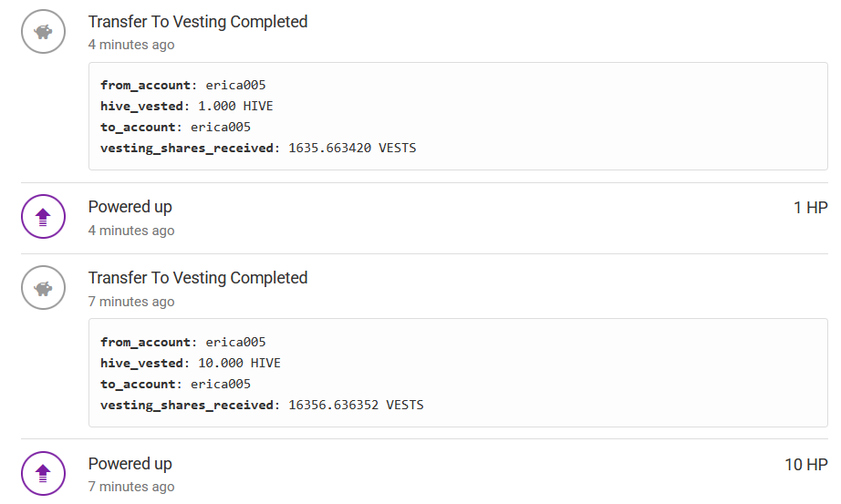The height and width of the screenshot is (504, 841).
Task: Click the 1.000 HIVE hive_vested value
Action: click(235, 106)
